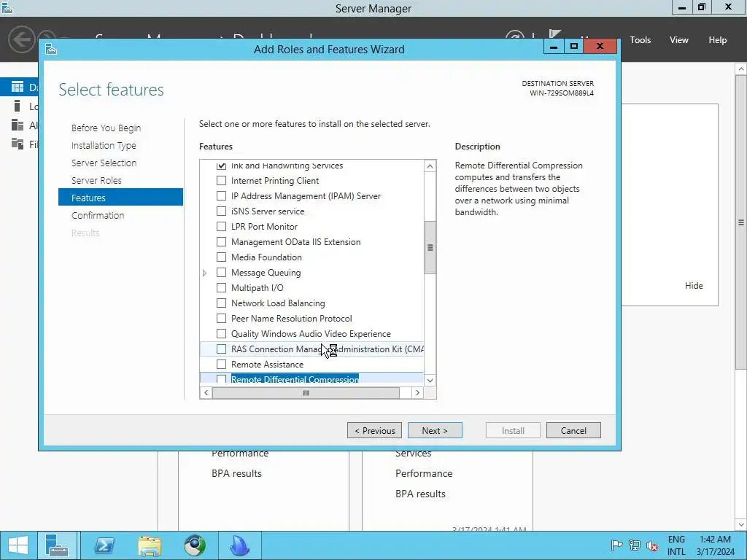Go to Server Selection step
The height and width of the screenshot is (560, 747).
[x=104, y=163]
